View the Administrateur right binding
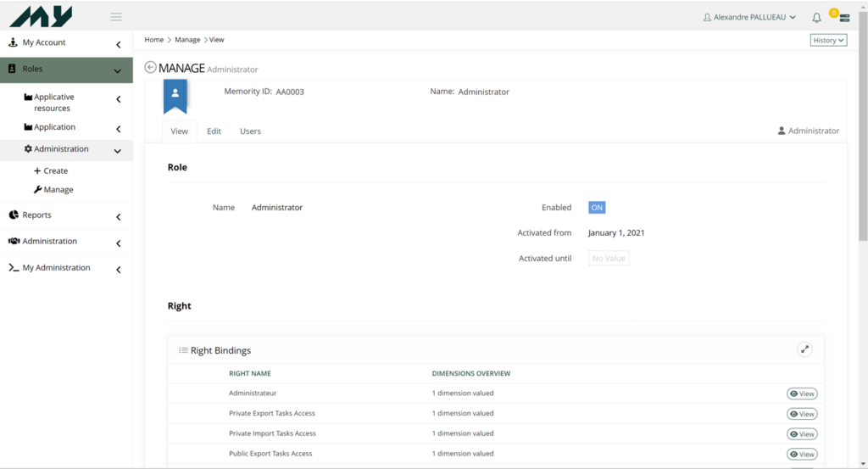Viewport: 868px width, 469px height. pyautogui.click(x=802, y=394)
